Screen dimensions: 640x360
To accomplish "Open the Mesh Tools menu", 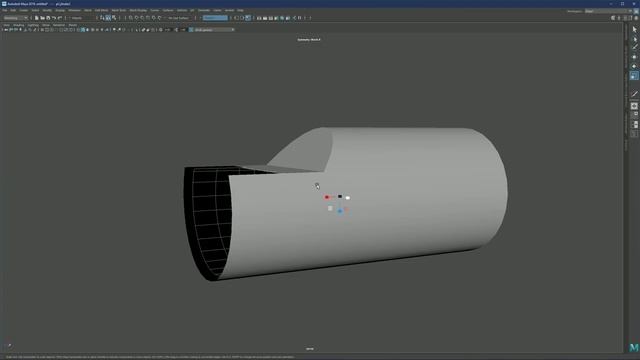I will (119, 10).
